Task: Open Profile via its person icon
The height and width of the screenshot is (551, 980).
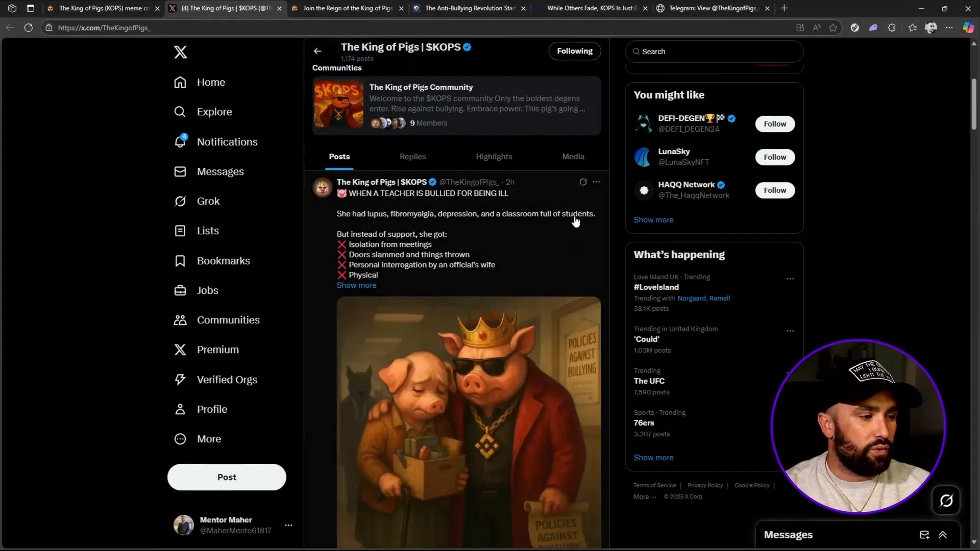Action: click(x=180, y=409)
